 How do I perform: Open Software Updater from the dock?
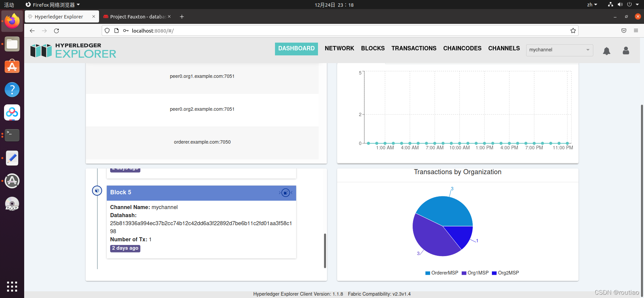tap(12, 181)
